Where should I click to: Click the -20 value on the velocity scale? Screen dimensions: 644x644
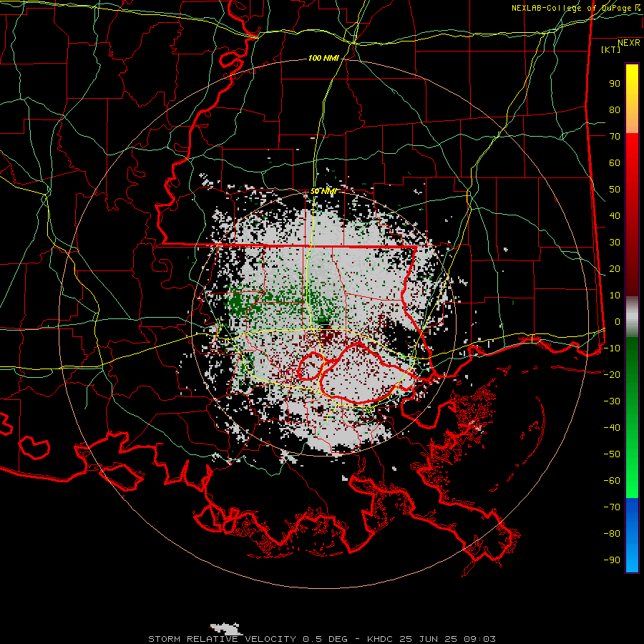(x=612, y=374)
